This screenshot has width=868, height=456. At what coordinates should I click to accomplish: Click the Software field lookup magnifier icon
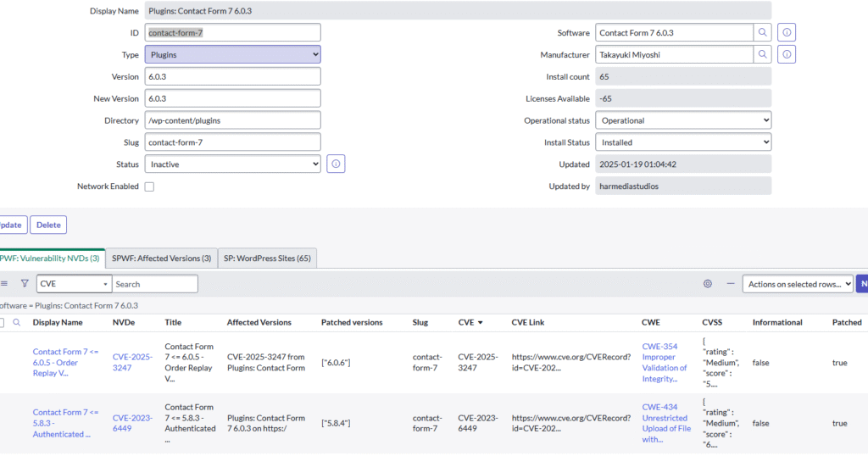(x=763, y=33)
